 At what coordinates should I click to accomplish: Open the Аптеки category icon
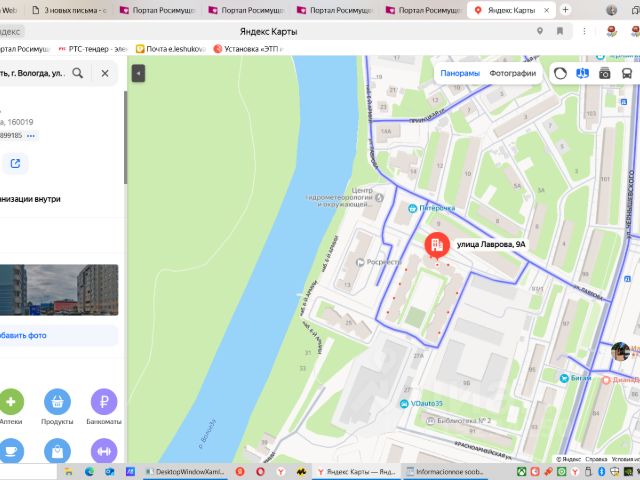[x=11, y=402]
